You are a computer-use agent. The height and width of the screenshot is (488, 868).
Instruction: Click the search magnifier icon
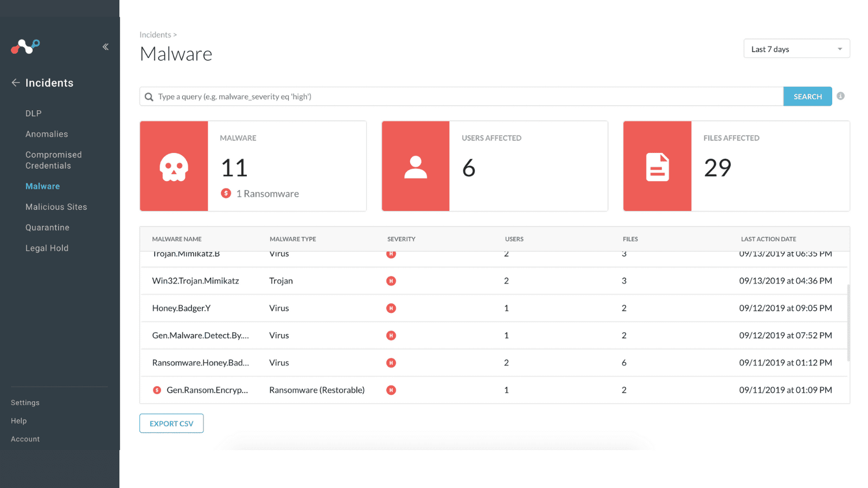pyautogui.click(x=149, y=97)
